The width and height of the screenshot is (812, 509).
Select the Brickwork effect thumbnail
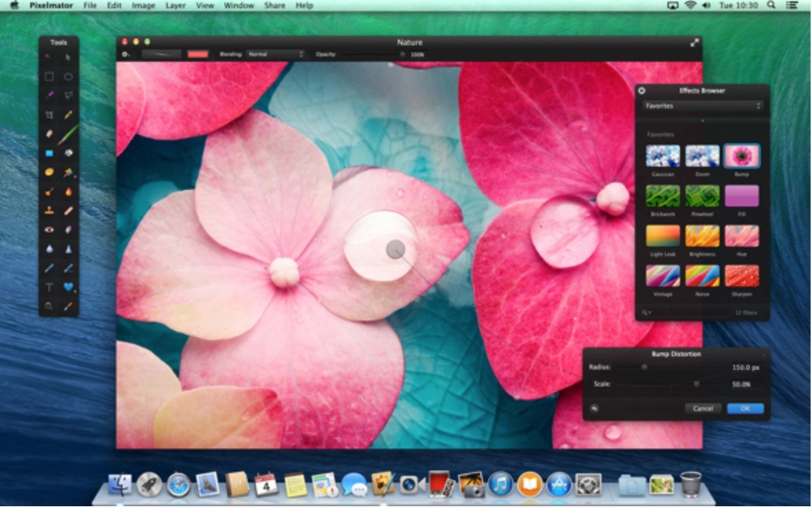click(x=663, y=196)
